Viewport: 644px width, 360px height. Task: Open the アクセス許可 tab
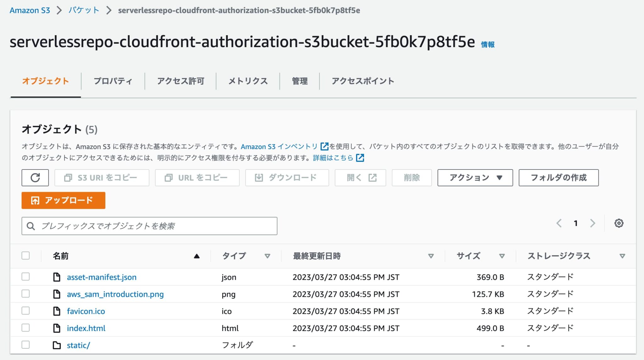(x=181, y=81)
